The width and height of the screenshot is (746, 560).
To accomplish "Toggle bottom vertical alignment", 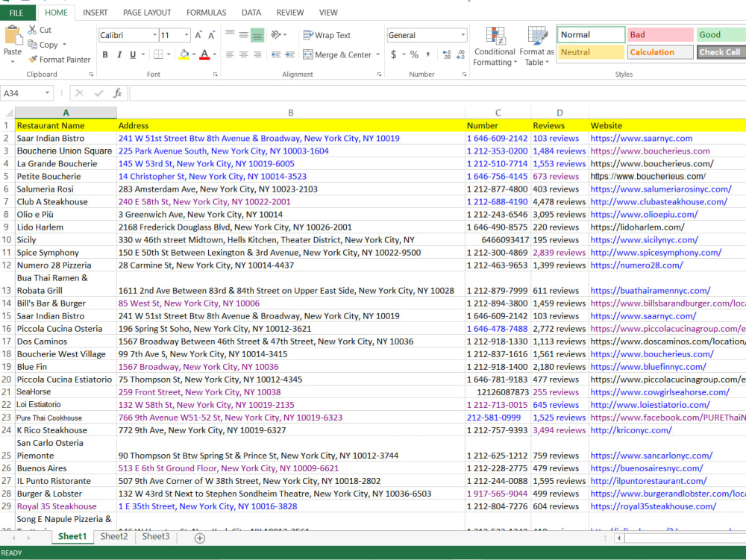I will [257, 35].
